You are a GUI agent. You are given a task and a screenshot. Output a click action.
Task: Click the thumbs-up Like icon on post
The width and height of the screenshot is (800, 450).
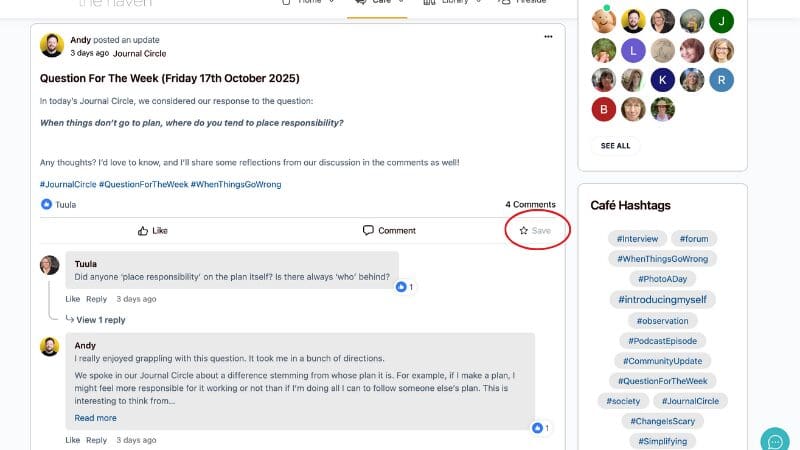[x=143, y=231]
